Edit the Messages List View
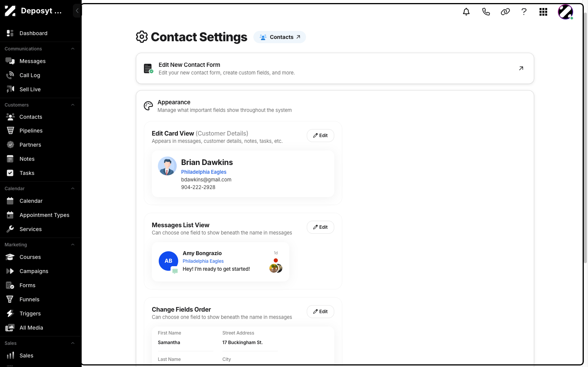588x367 pixels. (321, 227)
